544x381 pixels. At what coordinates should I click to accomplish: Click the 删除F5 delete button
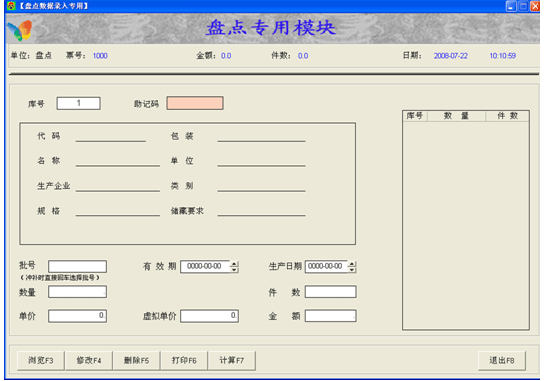[x=136, y=361]
